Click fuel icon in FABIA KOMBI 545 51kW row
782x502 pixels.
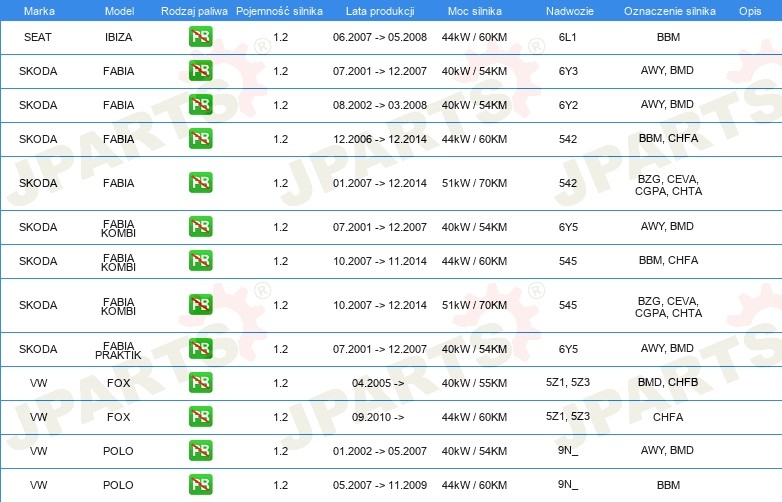pyautogui.click(x=200, y=304)
